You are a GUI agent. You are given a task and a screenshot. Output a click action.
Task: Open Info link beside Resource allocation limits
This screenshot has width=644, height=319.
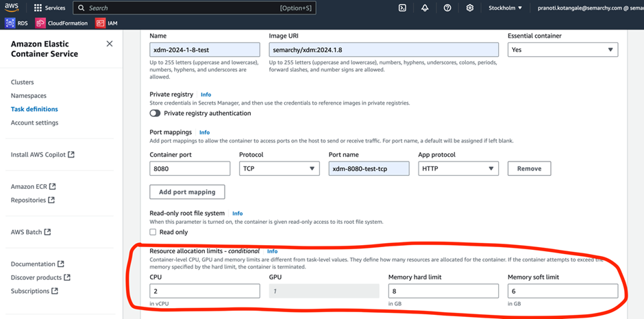(272, 251)
